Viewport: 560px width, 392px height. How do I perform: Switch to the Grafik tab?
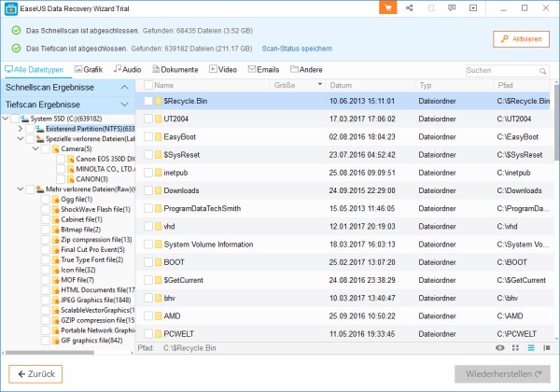coord(89,70)
